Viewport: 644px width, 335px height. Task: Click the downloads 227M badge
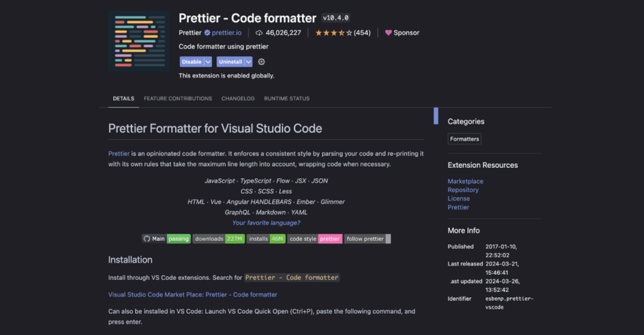(218, 239)
